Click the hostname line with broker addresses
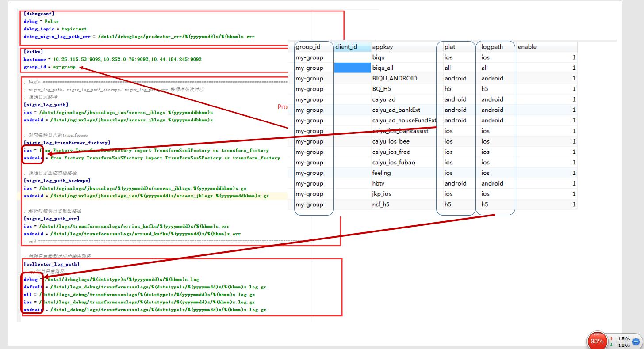644x349 pixels. [113, 59]
